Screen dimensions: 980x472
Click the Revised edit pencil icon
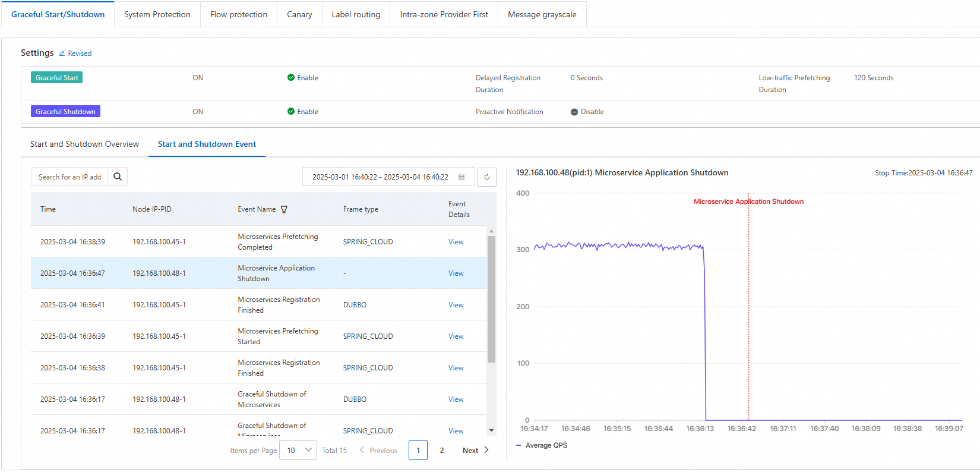click(62, 54)
